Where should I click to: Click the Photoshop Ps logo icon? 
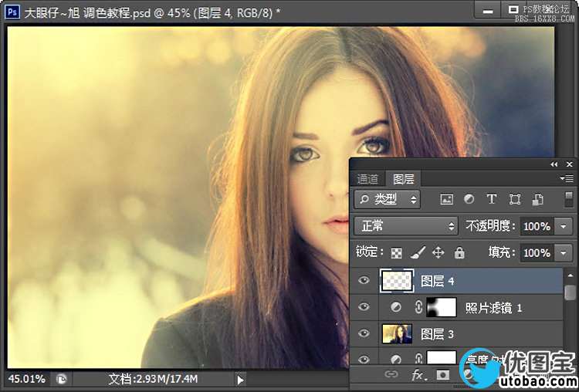pyautogui.click(x=12, y=12)
